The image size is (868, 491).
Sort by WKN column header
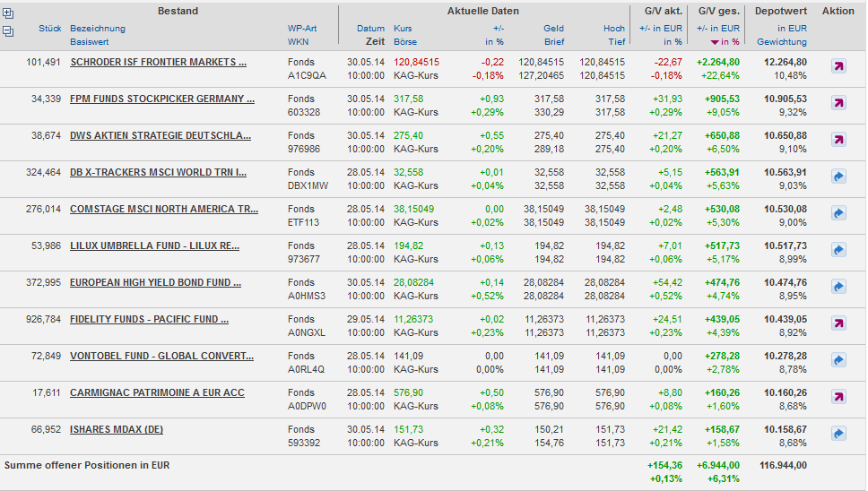(x=298, y=42)
